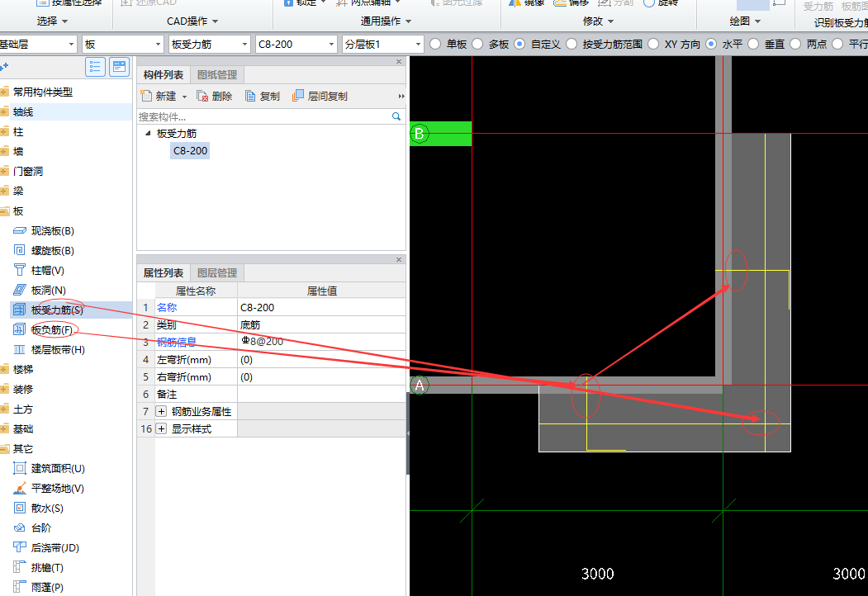This screenshot has width=868, height=596.
Task: Select the 板负筋(F) icon
Action: [x=19, y=330]
